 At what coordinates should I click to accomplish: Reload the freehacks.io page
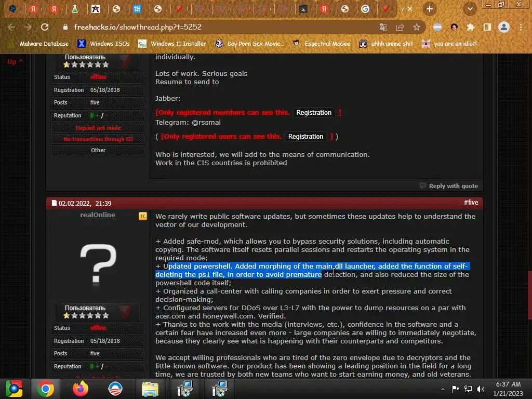pyautogui.click(x=45, y=27)
